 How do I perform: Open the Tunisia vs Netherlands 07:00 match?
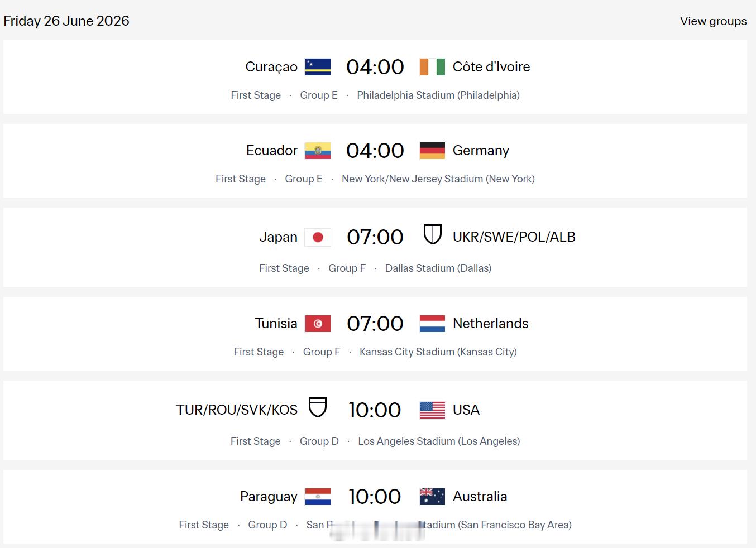375,334
